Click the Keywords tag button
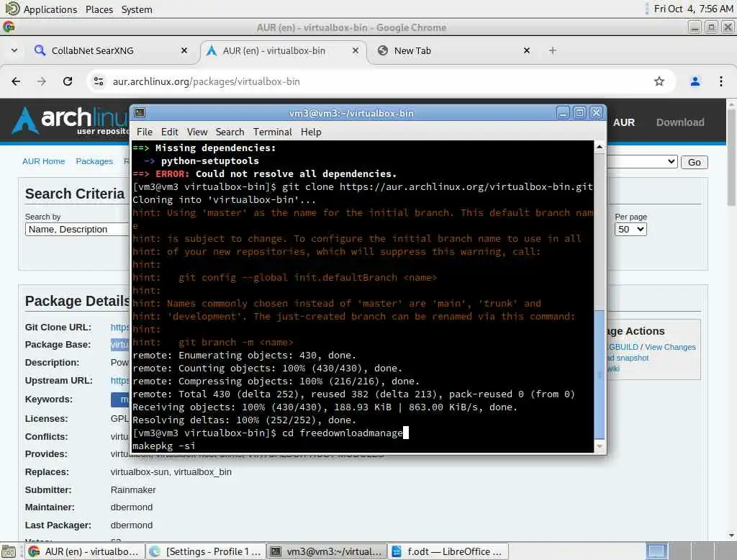737x560 pixels. [120, 399]
